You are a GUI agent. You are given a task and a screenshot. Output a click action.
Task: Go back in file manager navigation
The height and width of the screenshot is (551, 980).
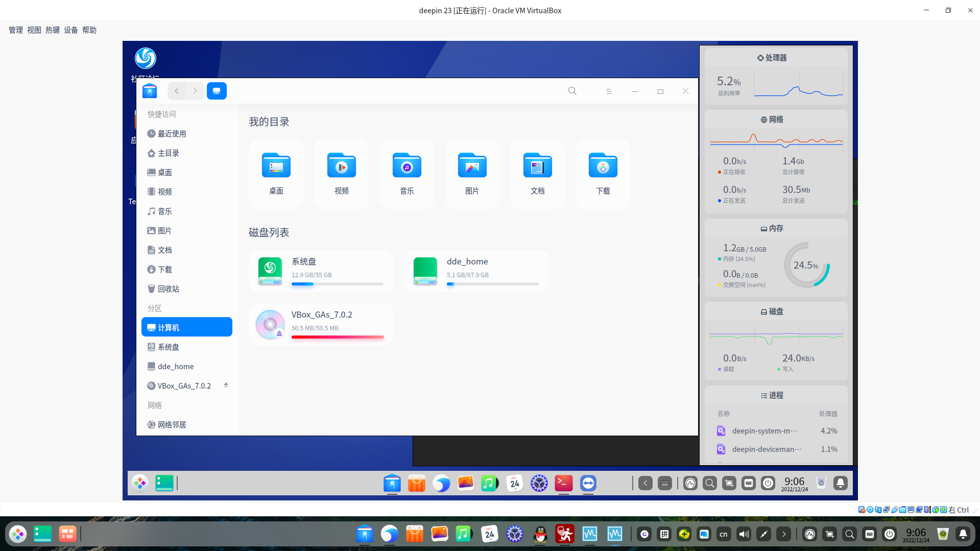coord(177,91)
